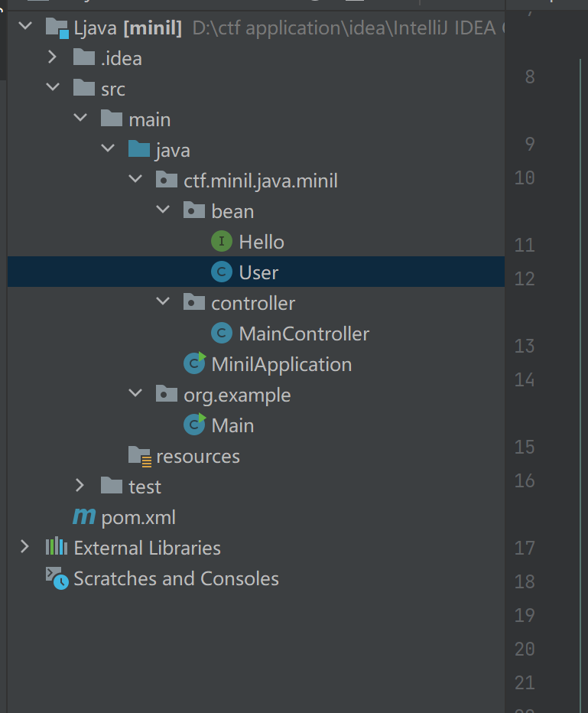Screen dimensions: 588x713
Task: Click the MainController class icon
Action: pyautogui.click(x=221, y=334)
